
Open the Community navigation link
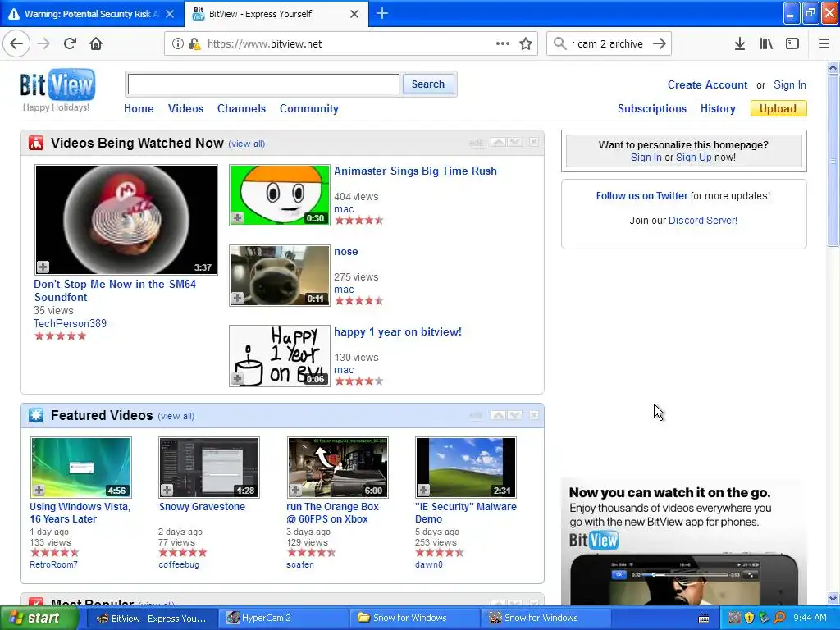(309, 108)
